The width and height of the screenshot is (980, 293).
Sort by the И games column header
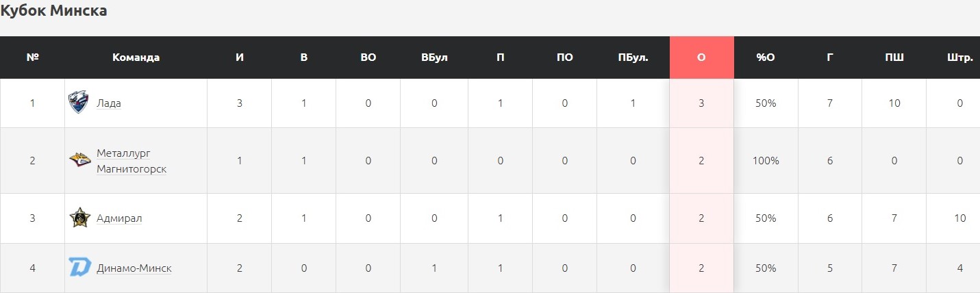pyautogui.click(x=239, y=58)
